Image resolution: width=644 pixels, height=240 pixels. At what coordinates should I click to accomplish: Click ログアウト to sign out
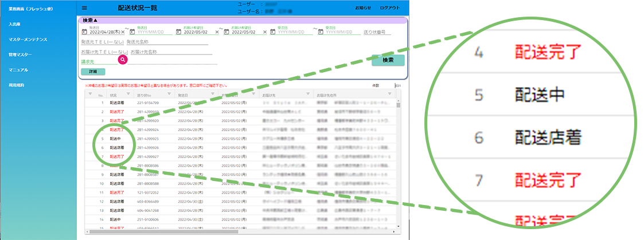[390, 8]
